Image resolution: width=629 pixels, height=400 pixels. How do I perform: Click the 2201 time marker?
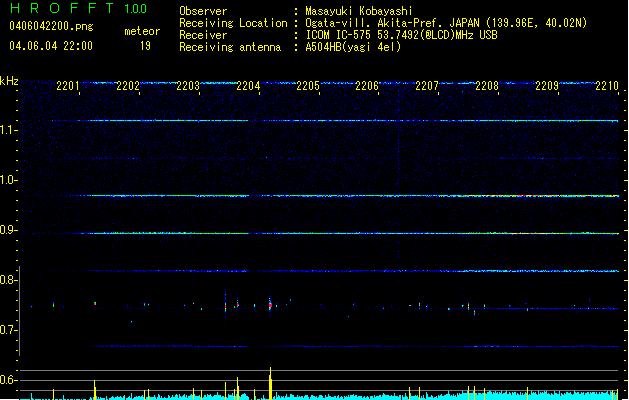pyautogui.click(x=68, y=86)
